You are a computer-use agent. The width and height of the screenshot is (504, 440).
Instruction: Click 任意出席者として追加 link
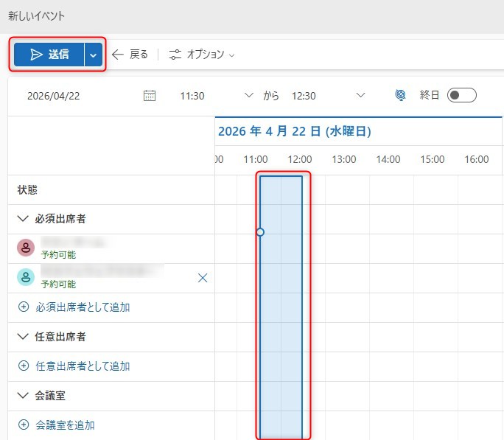point(83,366)
